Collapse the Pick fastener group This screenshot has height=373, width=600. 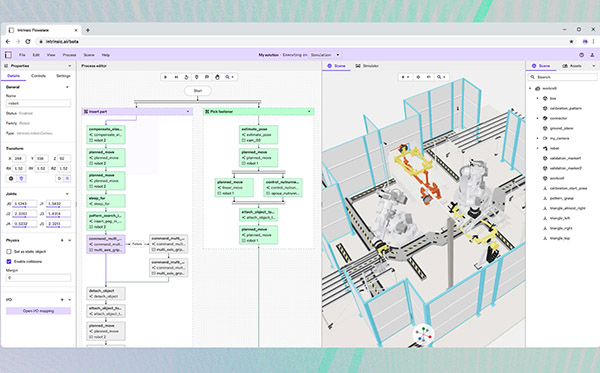coord(309,111)
